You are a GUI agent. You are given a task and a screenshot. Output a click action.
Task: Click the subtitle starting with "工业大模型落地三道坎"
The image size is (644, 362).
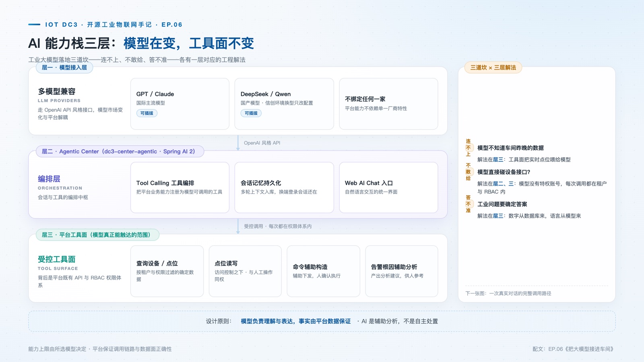137,60
